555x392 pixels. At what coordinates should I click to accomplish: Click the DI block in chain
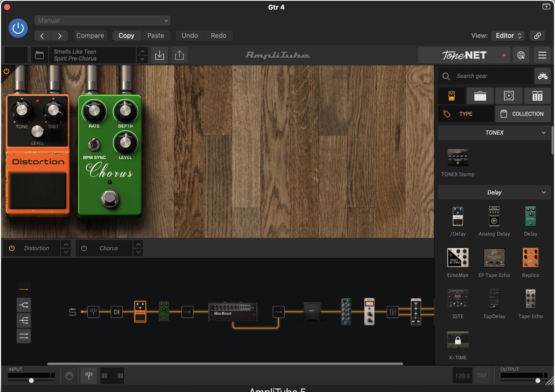(117, 312)
